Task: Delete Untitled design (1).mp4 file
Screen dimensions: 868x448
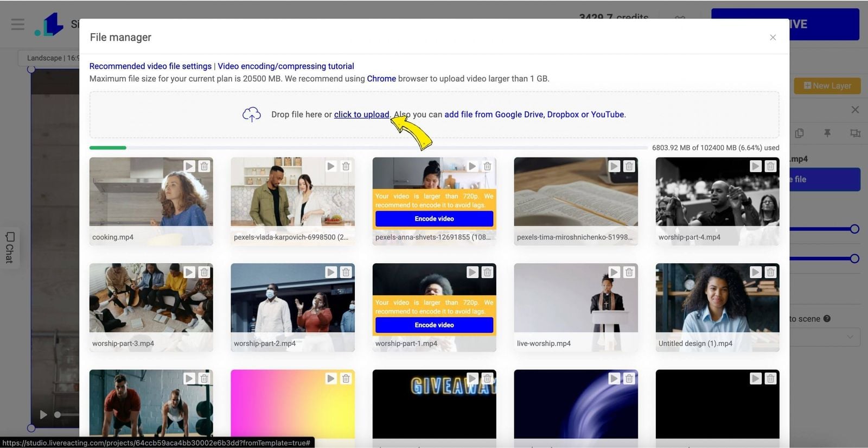Action: (x=770, y=272)
